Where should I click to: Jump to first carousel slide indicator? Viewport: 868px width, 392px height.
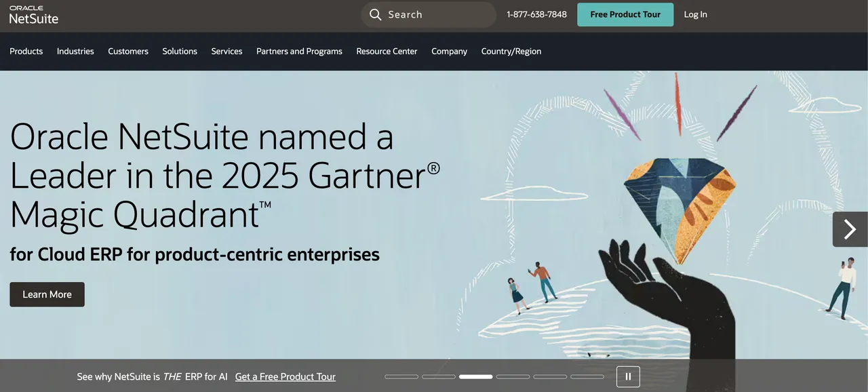coord(401,376)
